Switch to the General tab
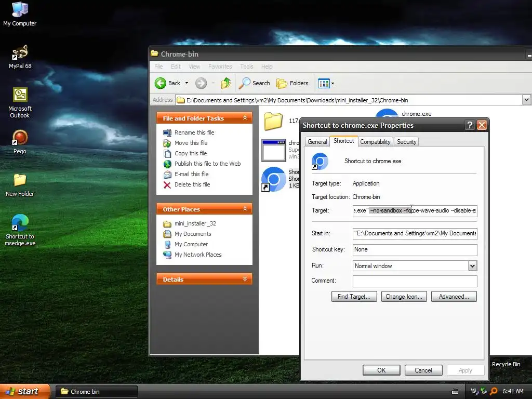The width and height of the screenshot is (532, 399). [x=317, y=142]
